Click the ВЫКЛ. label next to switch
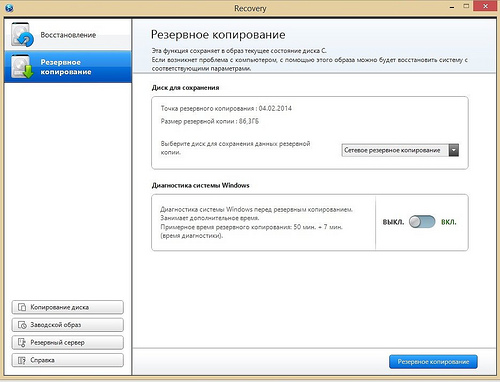 [x=393, y=222]
